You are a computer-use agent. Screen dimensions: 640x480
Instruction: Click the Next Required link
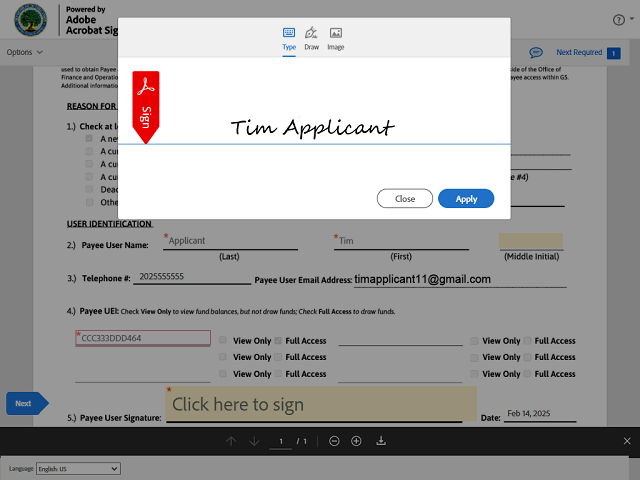579,52
